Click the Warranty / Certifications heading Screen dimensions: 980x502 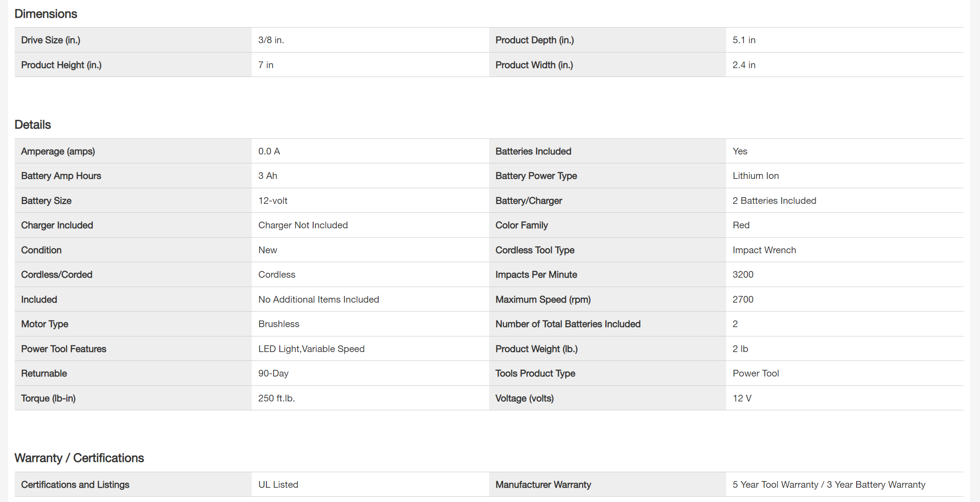click(79, 458)
